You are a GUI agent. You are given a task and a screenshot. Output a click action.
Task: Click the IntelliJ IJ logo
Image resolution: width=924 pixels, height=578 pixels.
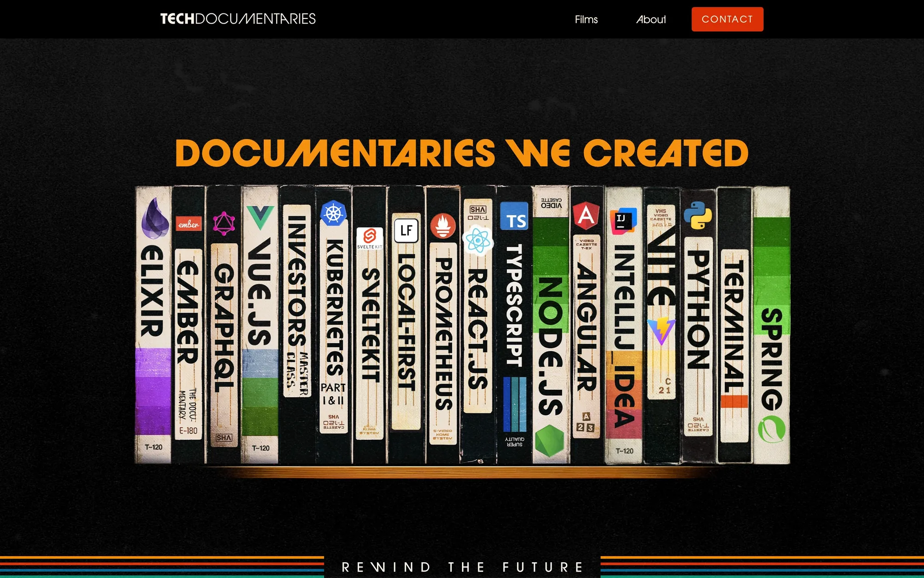tap(623, 221)
